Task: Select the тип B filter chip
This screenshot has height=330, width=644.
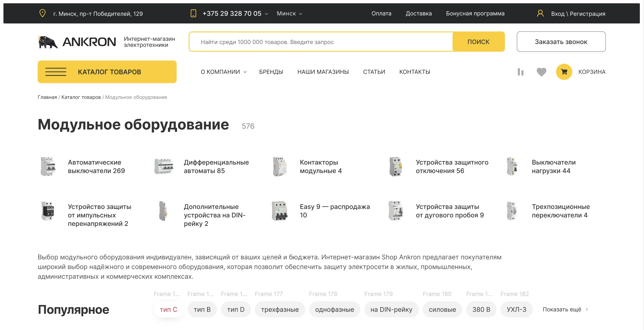Action: [202, 309]
